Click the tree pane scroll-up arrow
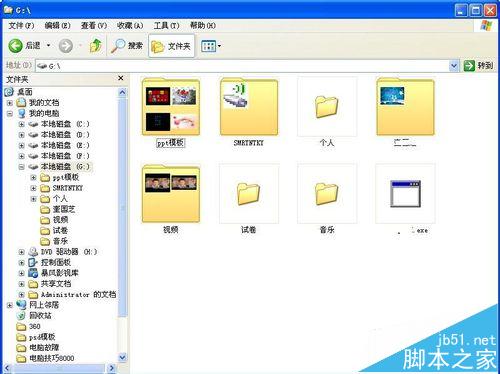The width and height of the screenshot is (500, 374). point(122,92)
